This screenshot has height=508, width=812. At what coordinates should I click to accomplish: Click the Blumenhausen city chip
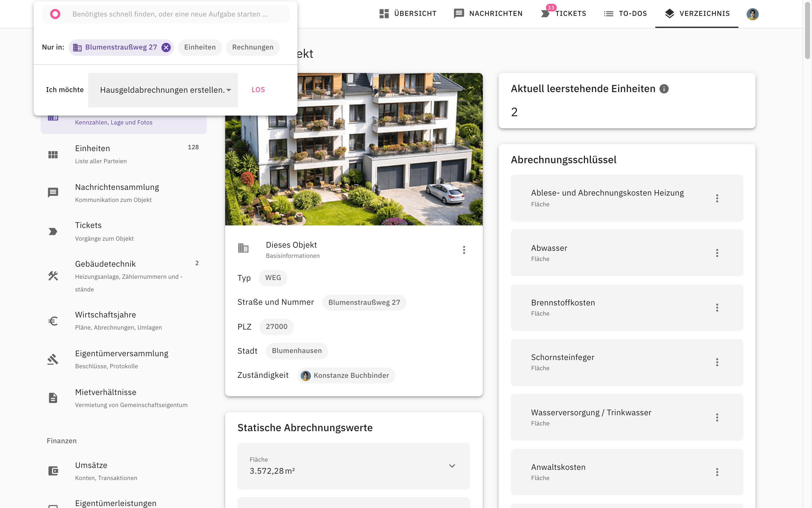tap(297, 351)
